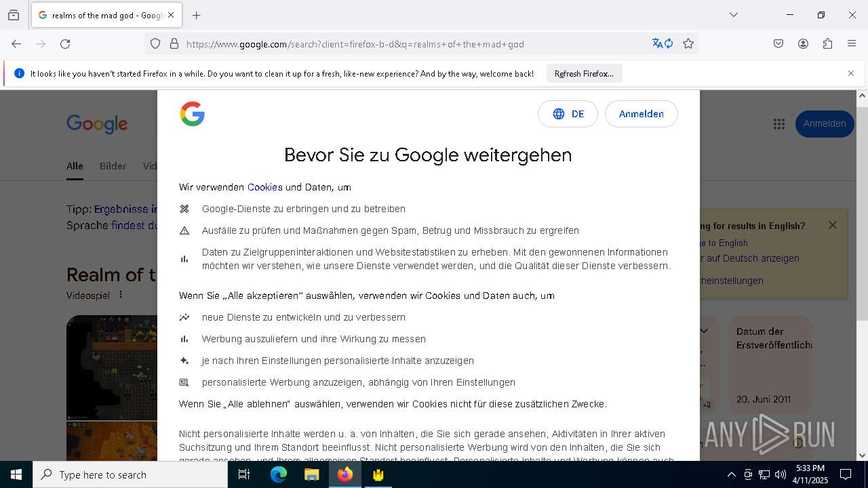Open Firefox application menu
The width and height of the screenshot is (868, 488).
click(x=852, y=44)
